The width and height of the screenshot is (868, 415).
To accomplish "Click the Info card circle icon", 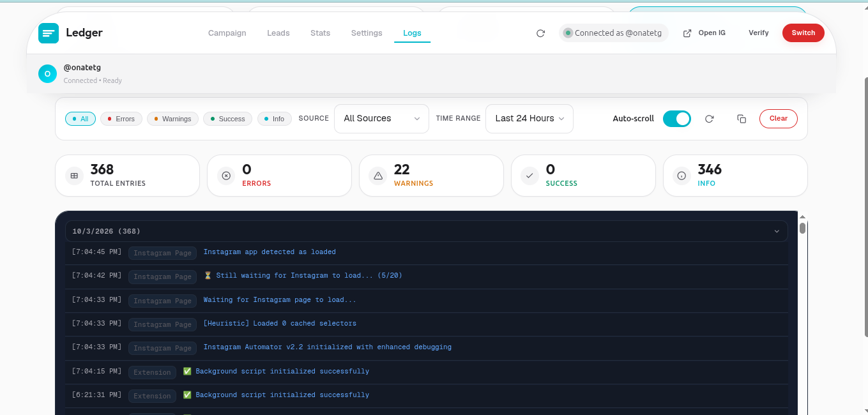I will [682, 176].
